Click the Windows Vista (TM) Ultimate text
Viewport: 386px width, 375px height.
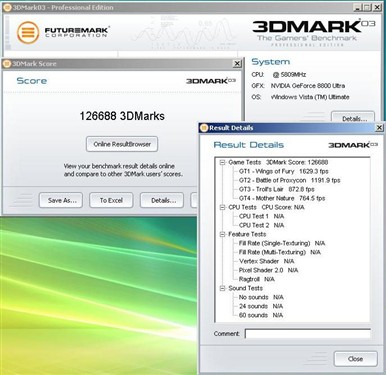pos(310,97)
